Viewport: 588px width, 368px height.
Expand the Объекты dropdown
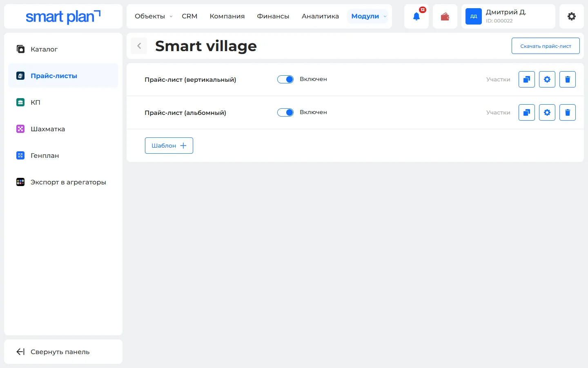154,16
